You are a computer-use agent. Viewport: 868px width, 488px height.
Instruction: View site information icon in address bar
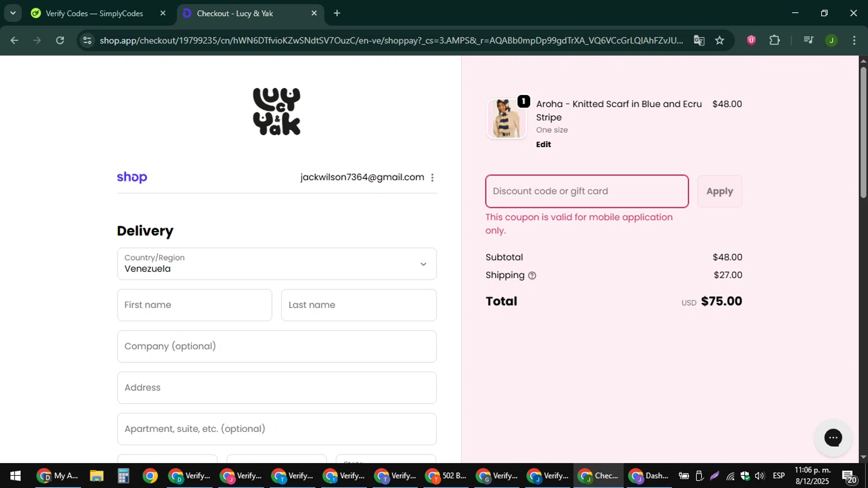pos(87,41)
